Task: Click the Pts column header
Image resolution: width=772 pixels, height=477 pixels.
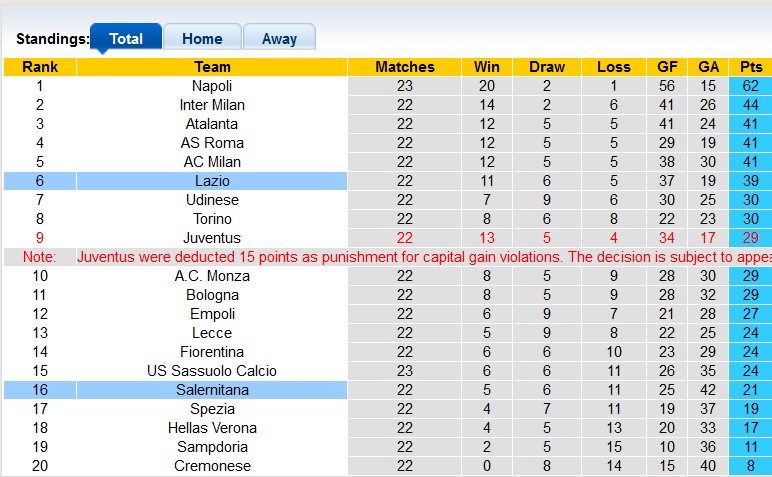Action: coord(749,67)
